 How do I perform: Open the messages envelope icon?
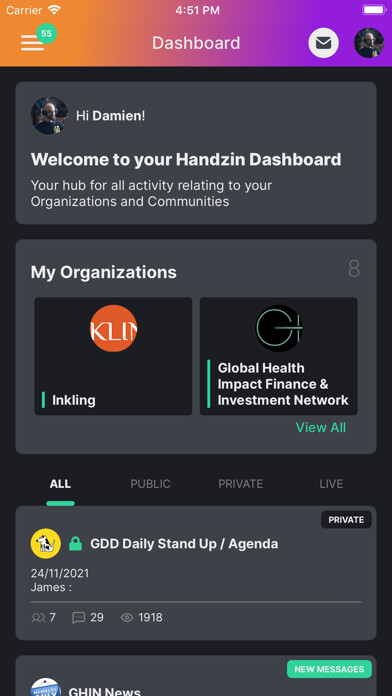tap(324, 43)
